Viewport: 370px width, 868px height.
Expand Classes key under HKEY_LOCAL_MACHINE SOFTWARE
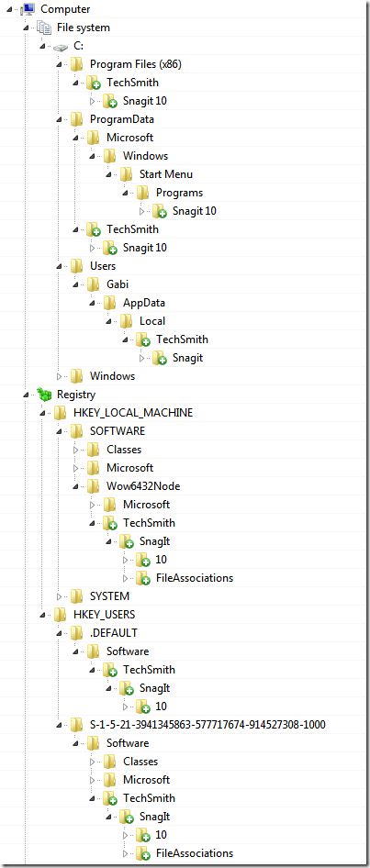pos(76,450)
